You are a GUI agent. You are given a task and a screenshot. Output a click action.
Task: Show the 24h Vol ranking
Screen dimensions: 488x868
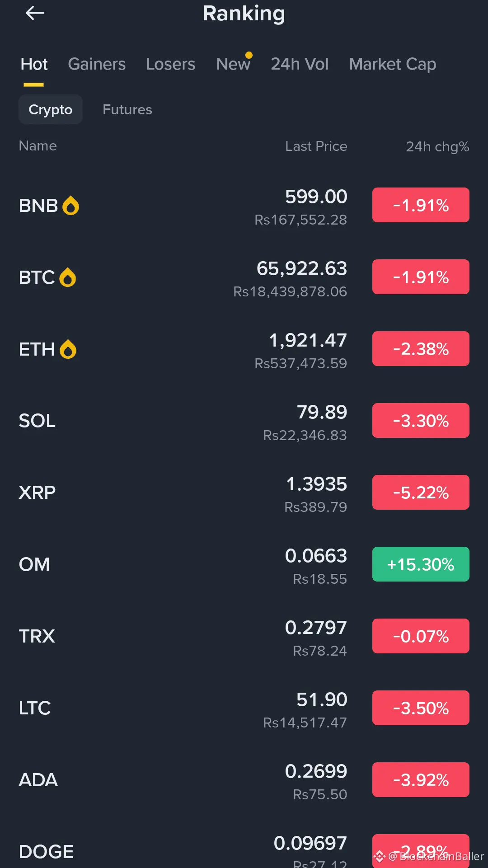point(300,64)
